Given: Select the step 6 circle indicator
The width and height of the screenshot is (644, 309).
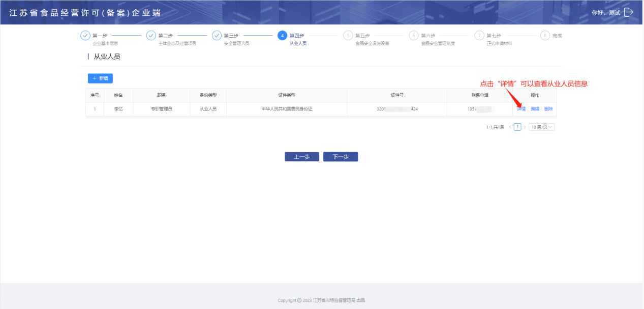Looking at the screenshot, I should pyautogui.click(x=413, y=36).
